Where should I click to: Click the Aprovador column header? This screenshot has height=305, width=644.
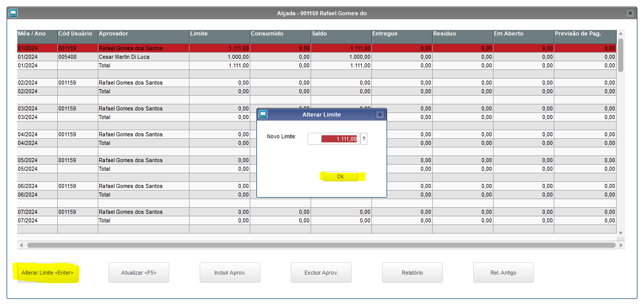click(143, 36)
